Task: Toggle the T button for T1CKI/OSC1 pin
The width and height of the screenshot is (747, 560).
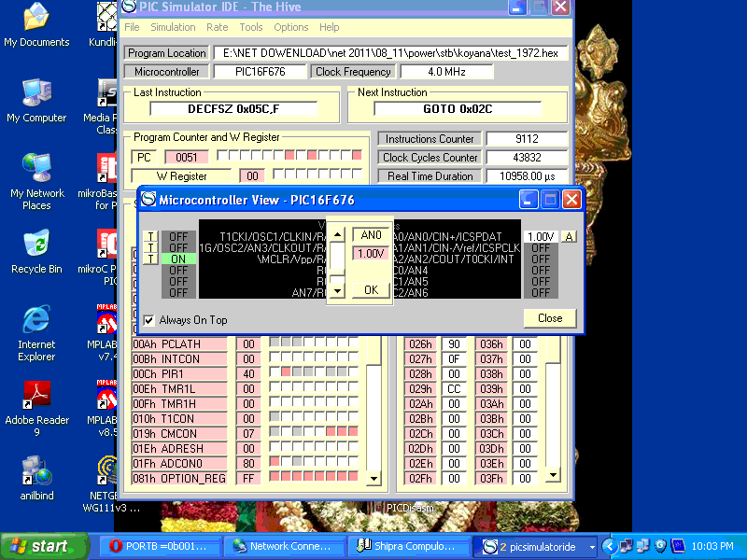Action: click(150, 236)
